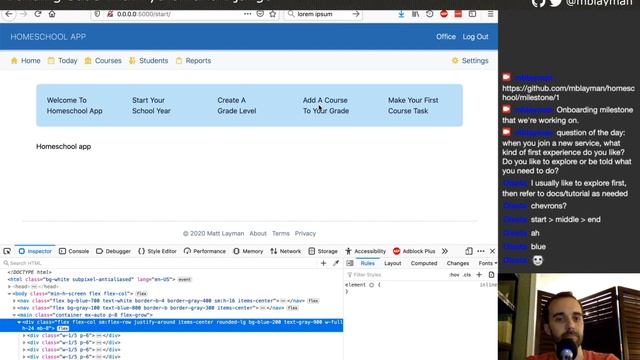Toggle flex badge on the body element

pos(142,294)
